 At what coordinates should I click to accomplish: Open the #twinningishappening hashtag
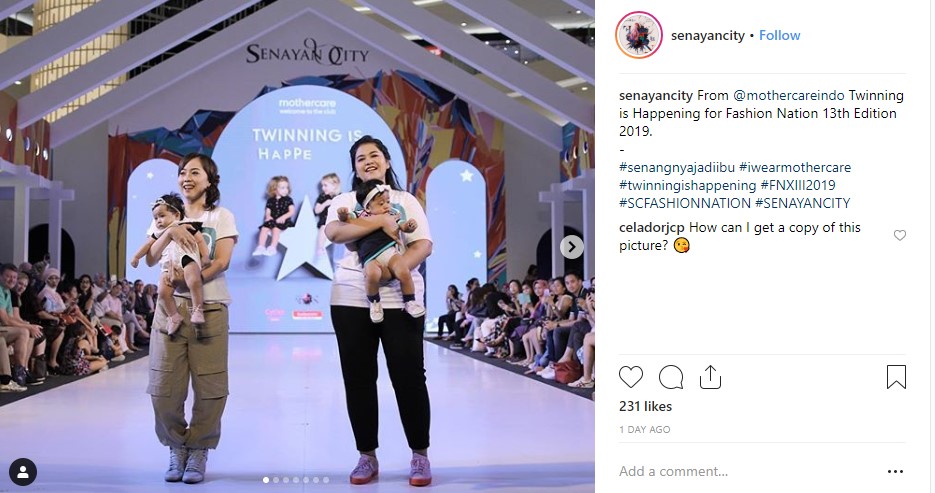(x=688, y=185)
